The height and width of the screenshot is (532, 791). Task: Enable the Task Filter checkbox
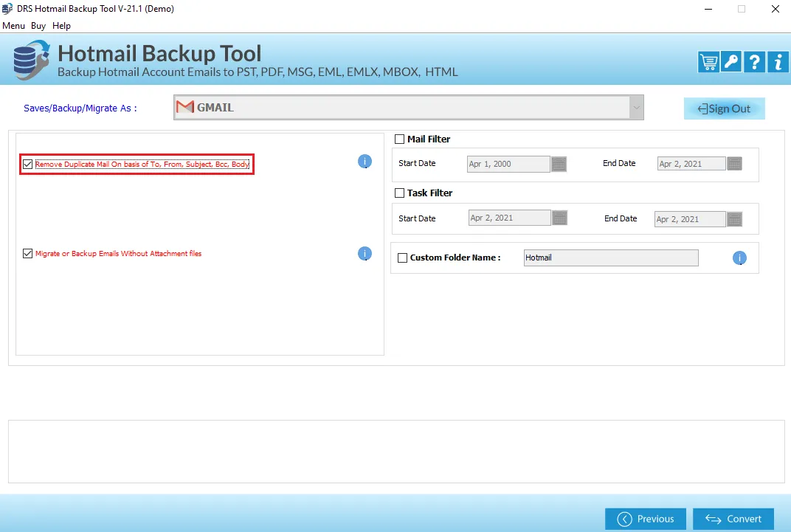click(x=399, y=193)
